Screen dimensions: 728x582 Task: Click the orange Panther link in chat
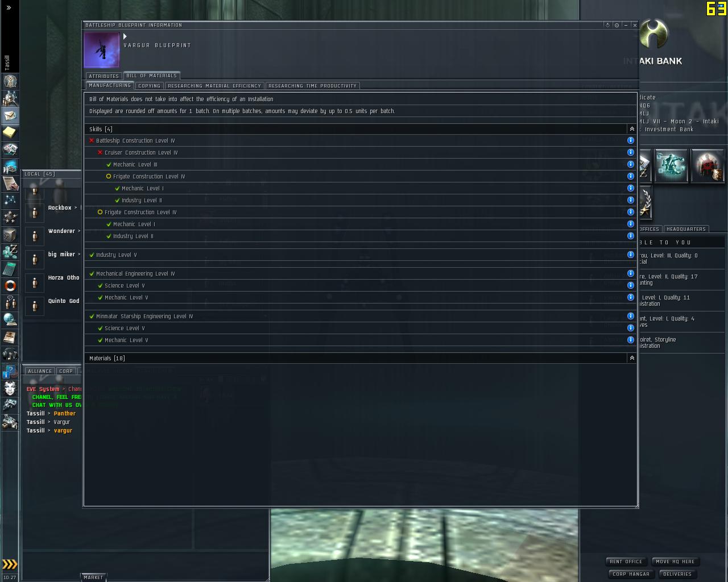point(65,414)
